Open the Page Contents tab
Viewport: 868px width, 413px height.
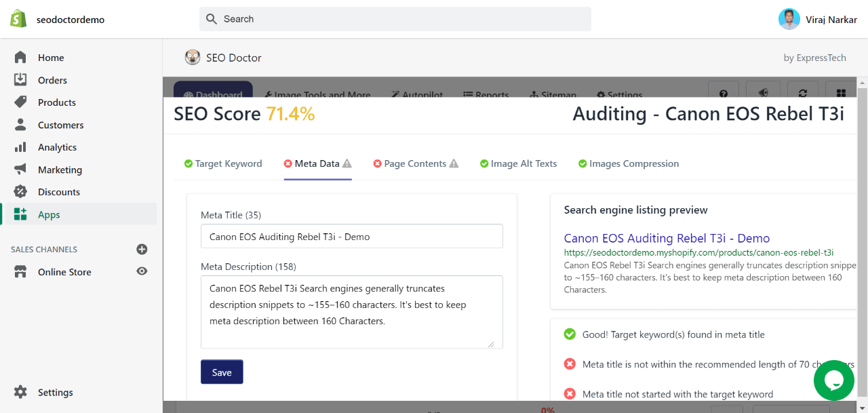(x=416, y=163)
